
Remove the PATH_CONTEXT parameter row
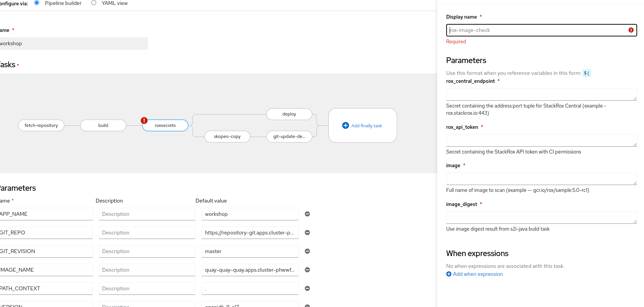point(307,288)
